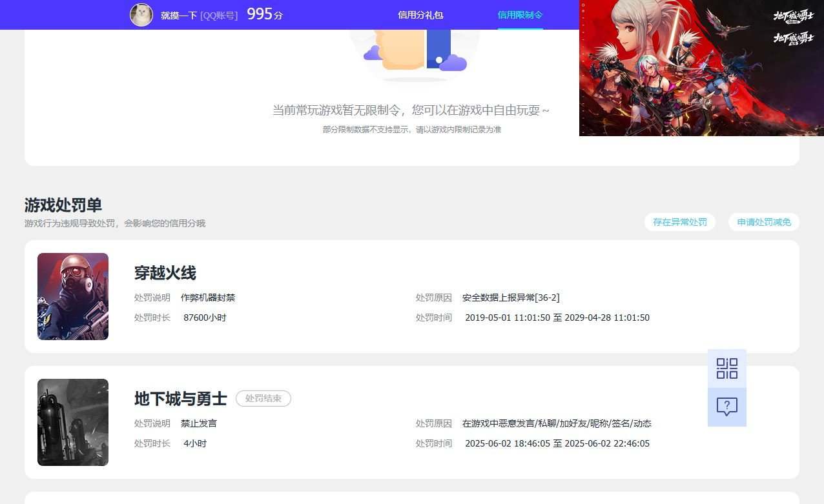Click the 地下城与勇士 banner advertisement

click(x=701, y=68)
